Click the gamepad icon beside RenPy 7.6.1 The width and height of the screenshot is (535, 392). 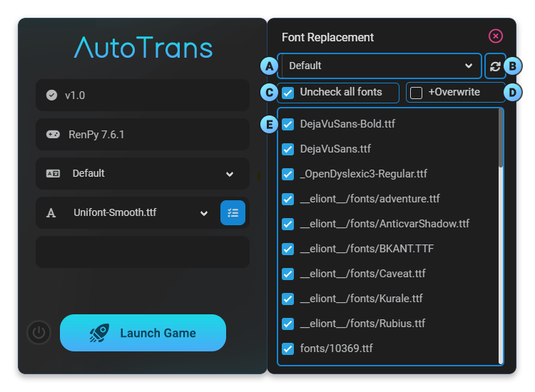click(52, 134)
